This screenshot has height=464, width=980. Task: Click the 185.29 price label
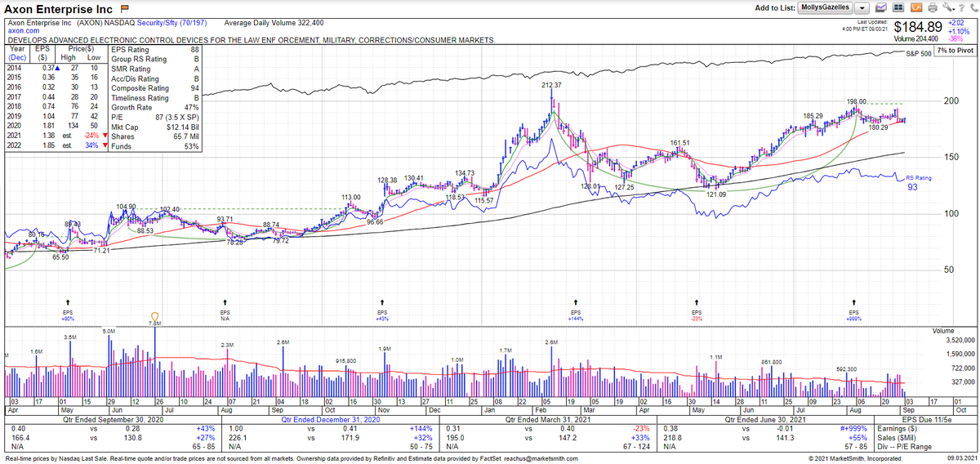click(813, 116)
